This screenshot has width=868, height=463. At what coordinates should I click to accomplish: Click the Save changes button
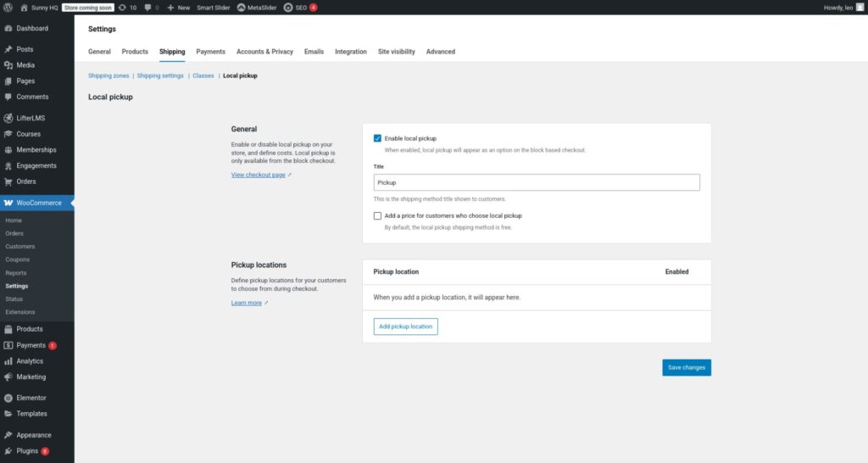point(687,368)
